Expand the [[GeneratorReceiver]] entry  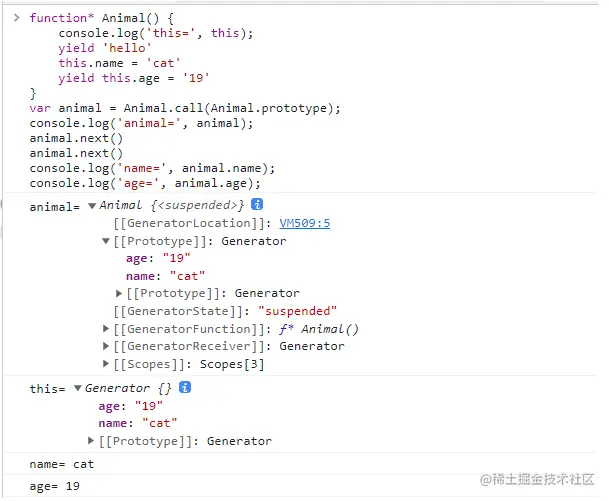click(106, 346)
